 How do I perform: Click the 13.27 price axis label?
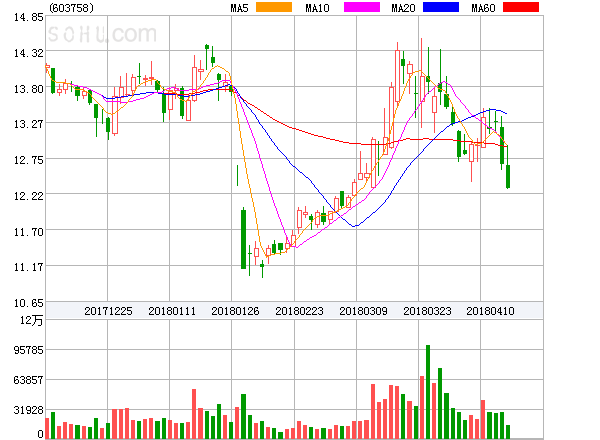pyautogui.click(x=29, y=125)
